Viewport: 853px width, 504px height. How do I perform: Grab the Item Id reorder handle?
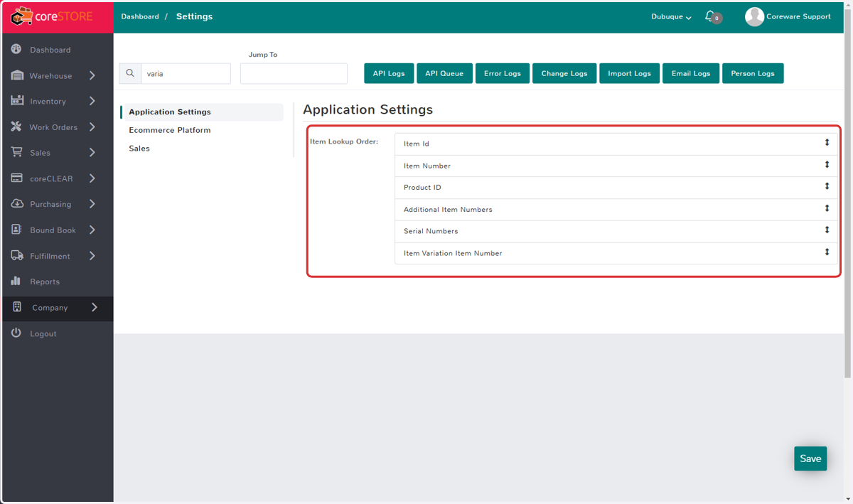click(x=827, y=142)
